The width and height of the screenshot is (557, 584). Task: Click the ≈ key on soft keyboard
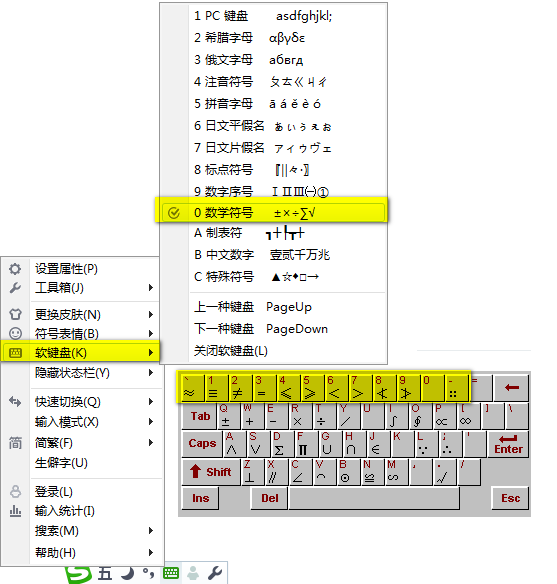(x=193, y=388)
